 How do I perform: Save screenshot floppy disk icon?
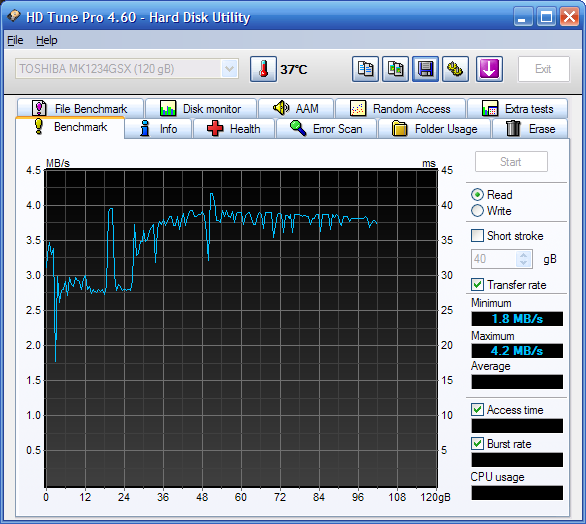coord(425,69)
